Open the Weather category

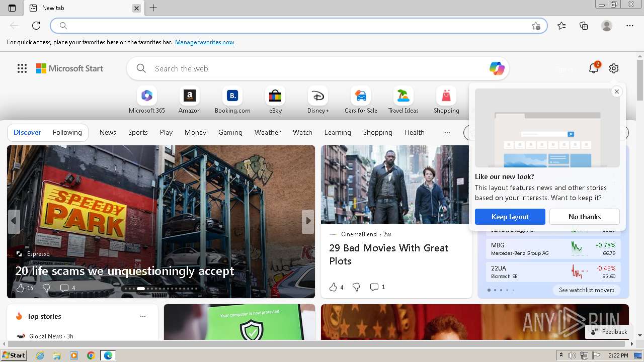click(267, 133)
